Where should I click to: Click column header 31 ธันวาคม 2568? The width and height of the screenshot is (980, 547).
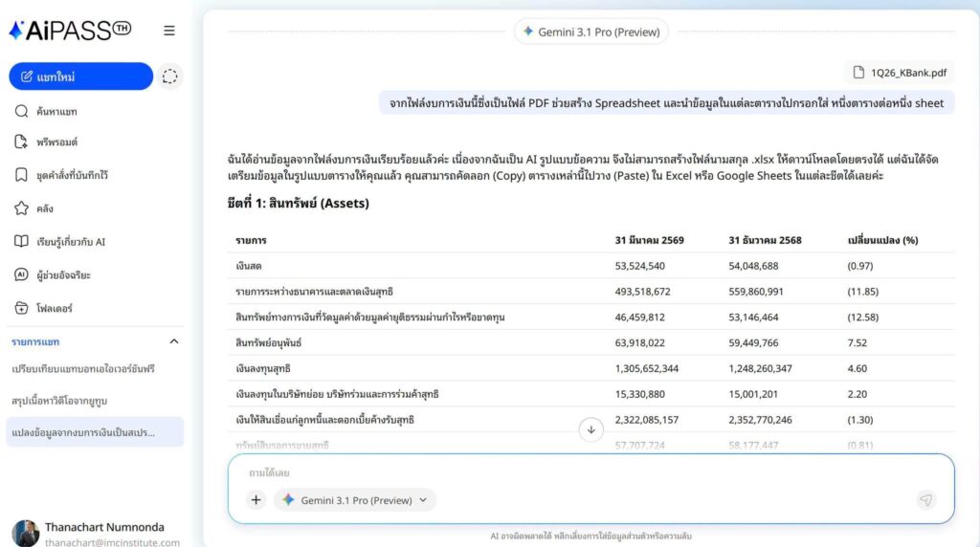pos(765,240)
